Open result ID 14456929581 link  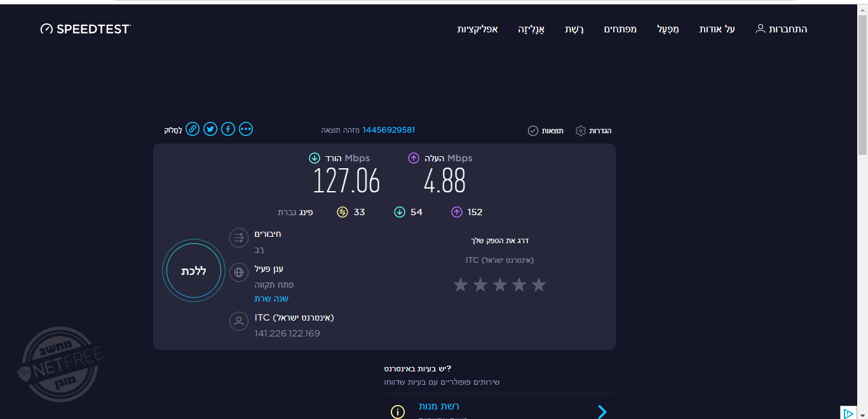[388, 130]
